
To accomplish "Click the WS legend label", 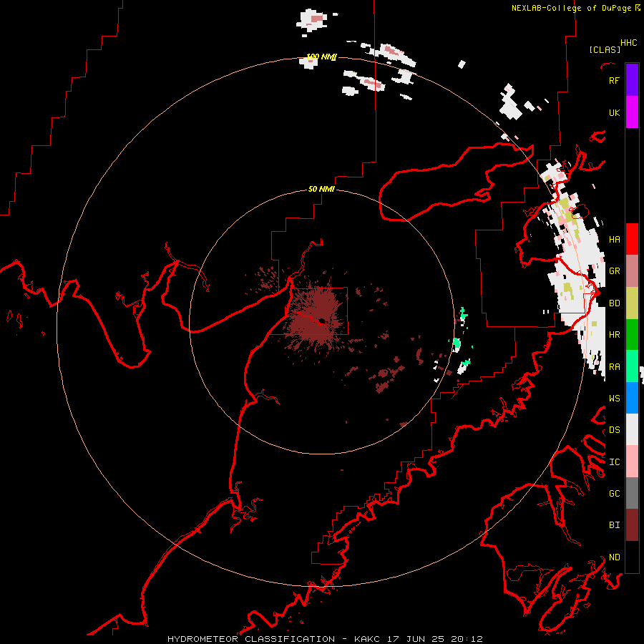I will pyautogui.click(x=614, y=399).
